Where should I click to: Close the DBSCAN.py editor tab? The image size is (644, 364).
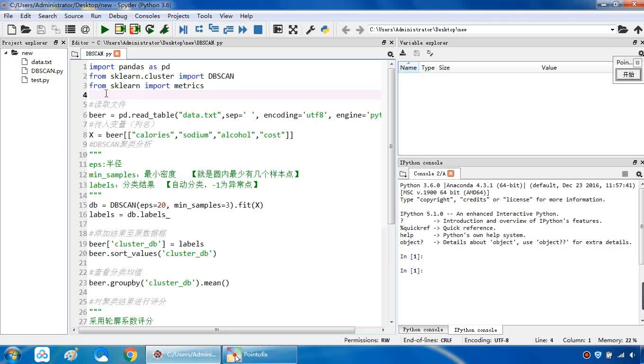117,54
